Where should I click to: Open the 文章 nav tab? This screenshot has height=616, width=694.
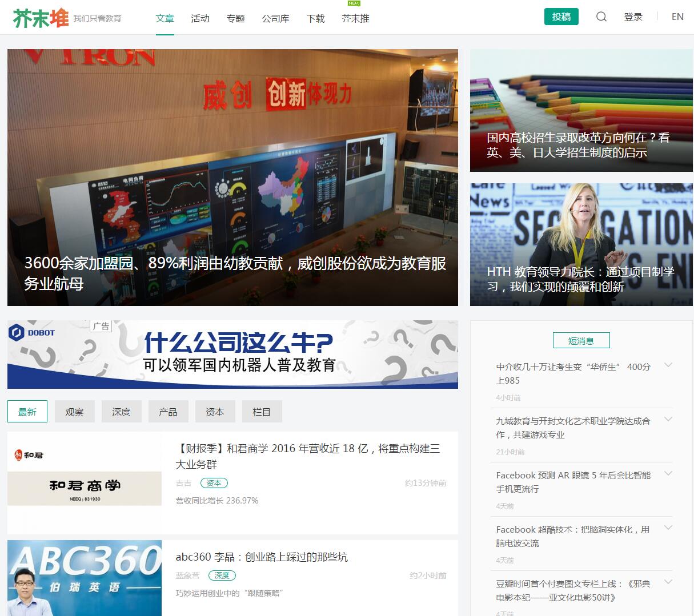(x=165, y=18)
